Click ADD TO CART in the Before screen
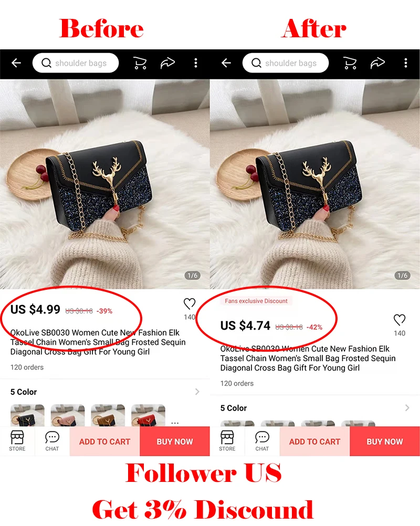Screen dimensions: 420x526 point(104,441)
